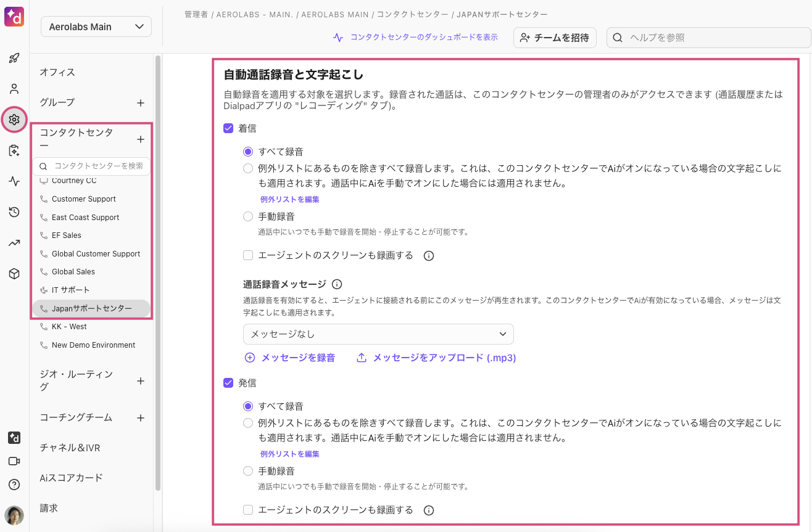The image size is (812, 532).
Task: Click 例外リストを編集 link under 着信
Action: coord(289,200)
